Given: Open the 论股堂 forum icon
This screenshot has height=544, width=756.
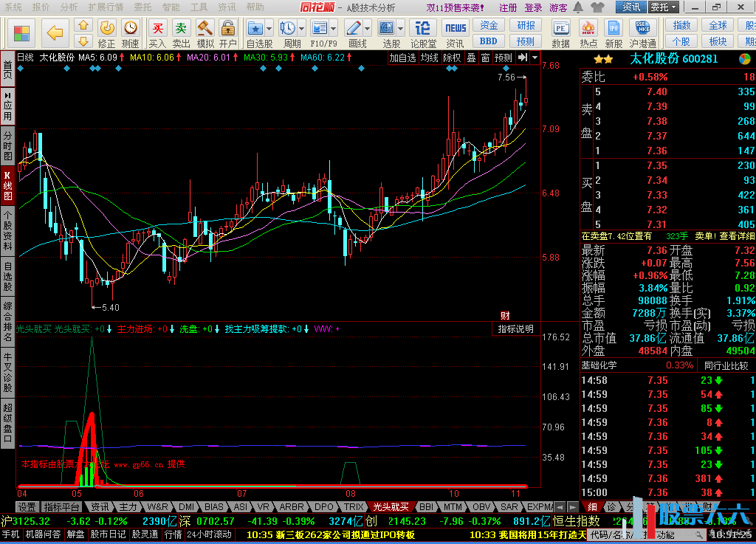Looking at the screenshot, I should (422, 34).
